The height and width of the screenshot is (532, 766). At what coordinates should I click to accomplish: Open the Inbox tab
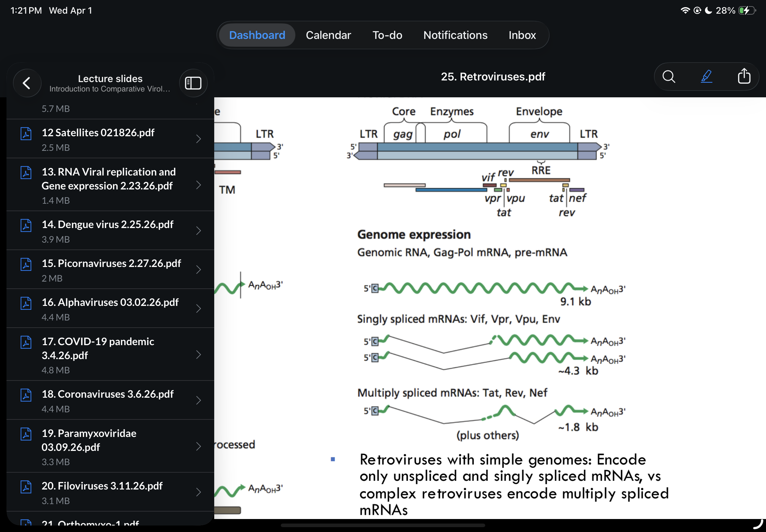tap(522, 35)
